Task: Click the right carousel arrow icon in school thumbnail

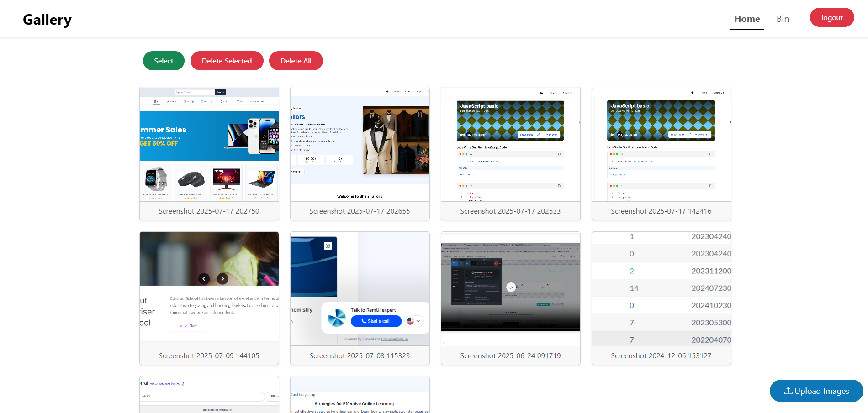Action: [222, 278]
